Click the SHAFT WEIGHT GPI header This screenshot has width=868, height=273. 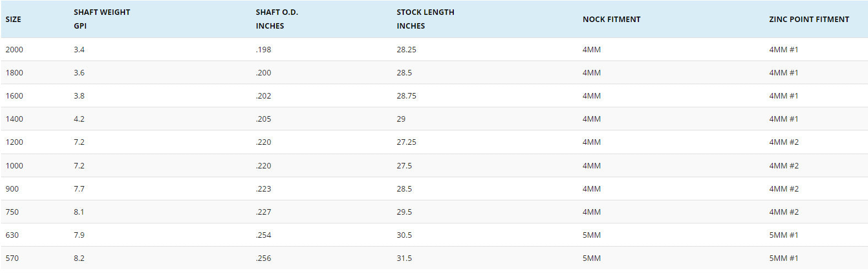coord(102,19)
